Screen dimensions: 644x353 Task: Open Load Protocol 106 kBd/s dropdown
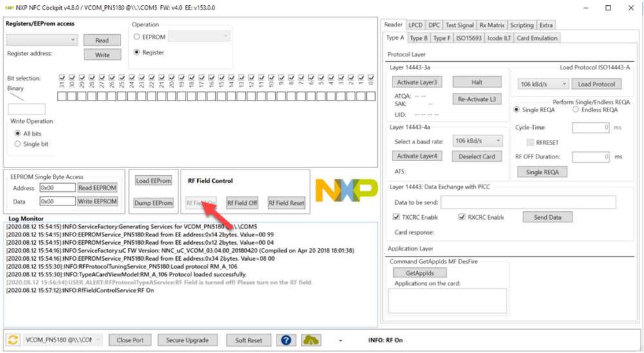tap(543, 84)
